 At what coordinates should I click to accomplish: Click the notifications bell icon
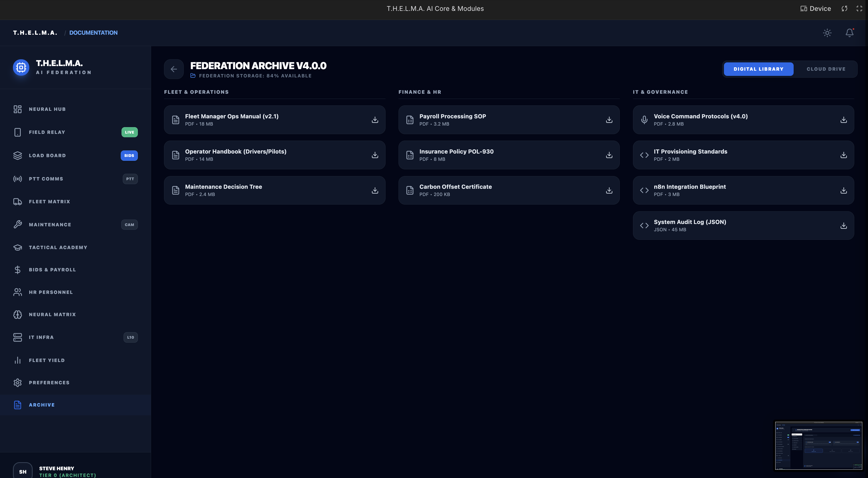849,33
